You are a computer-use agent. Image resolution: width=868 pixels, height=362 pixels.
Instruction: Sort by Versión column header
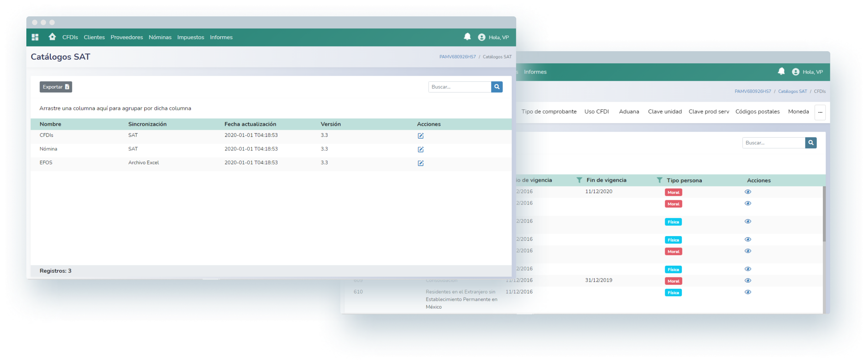tap(331, 124)
